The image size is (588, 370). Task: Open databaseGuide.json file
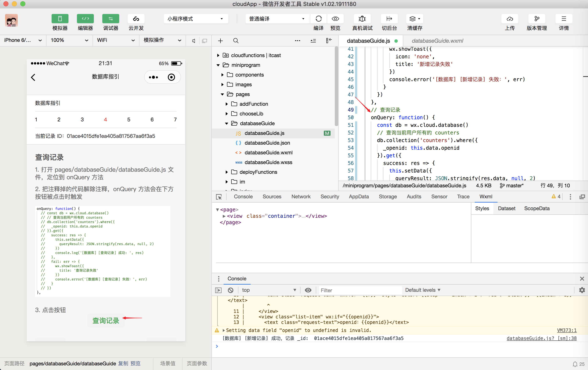coord(267,143)
